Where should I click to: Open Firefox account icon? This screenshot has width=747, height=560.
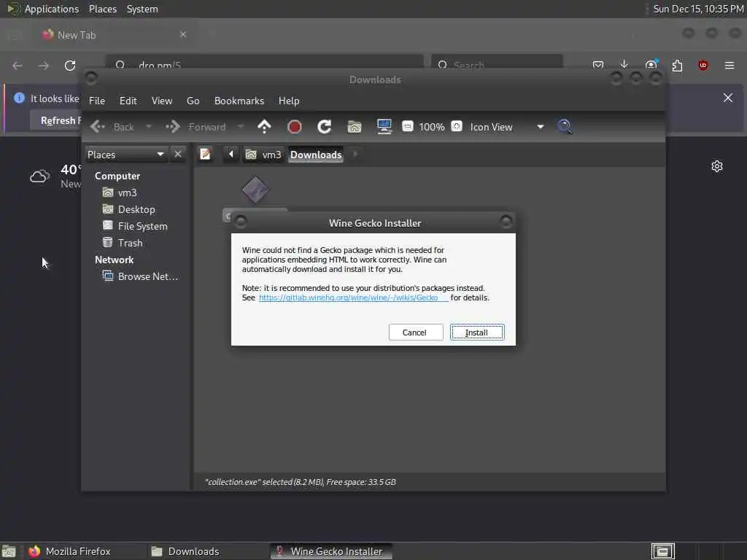point(651,65)
